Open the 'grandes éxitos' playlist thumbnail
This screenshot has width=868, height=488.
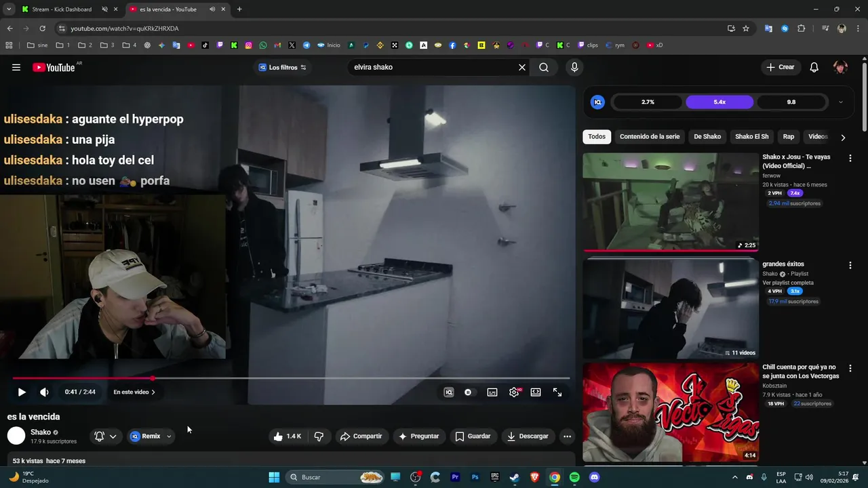(x=671, y=308)
